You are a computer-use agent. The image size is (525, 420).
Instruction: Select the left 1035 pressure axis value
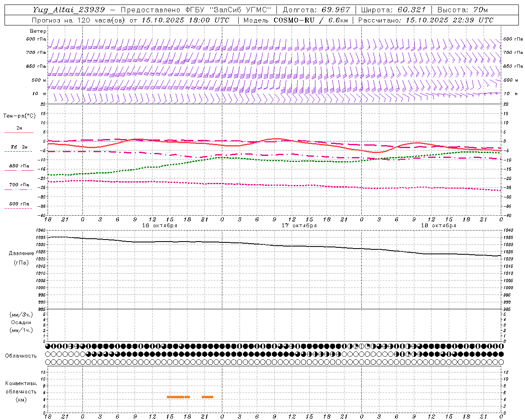pyautogui.click(x=41, y=237)
